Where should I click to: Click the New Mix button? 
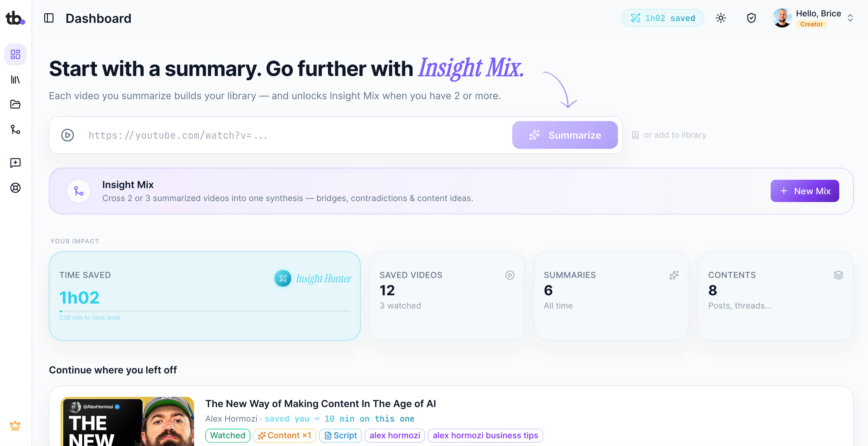(805, 191)
